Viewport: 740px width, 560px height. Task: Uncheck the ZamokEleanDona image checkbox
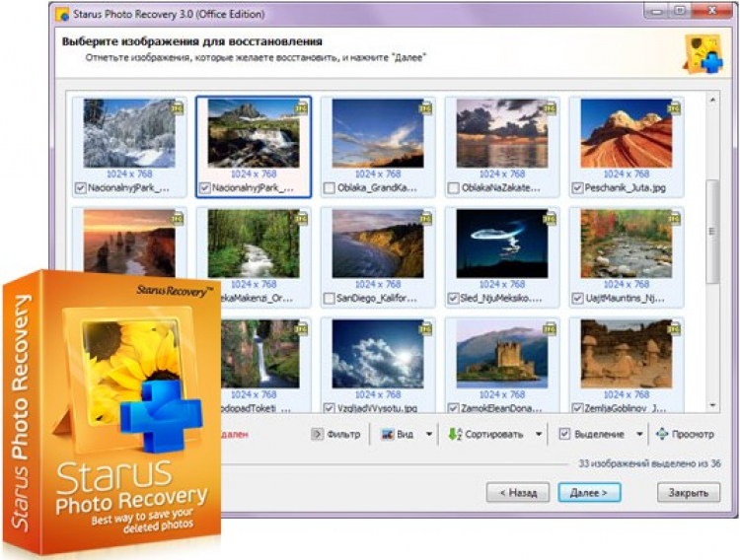(x=453, y=408)
